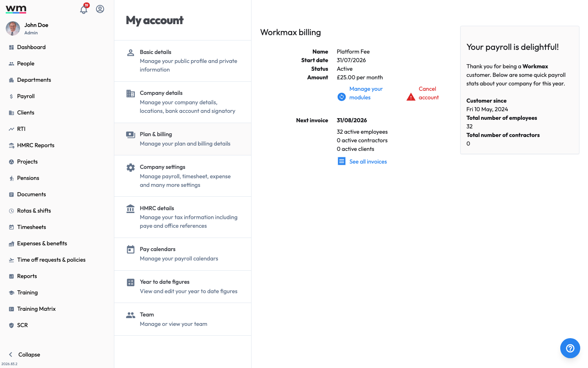Image resolution: width=588 pixels, height=368 pixels.
Task: Open HMRC Reports menu item
Action: click(36, 146)
